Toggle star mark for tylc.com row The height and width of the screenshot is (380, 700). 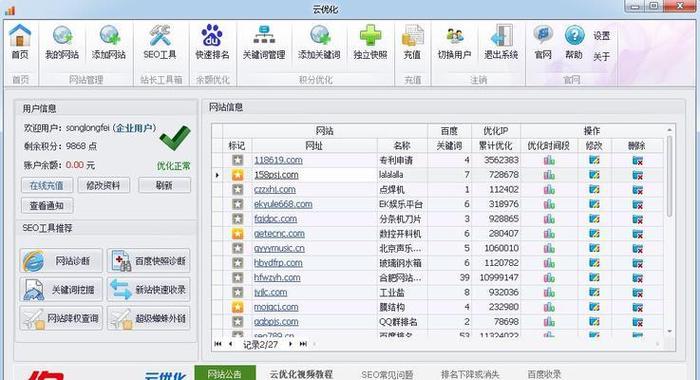238,292
